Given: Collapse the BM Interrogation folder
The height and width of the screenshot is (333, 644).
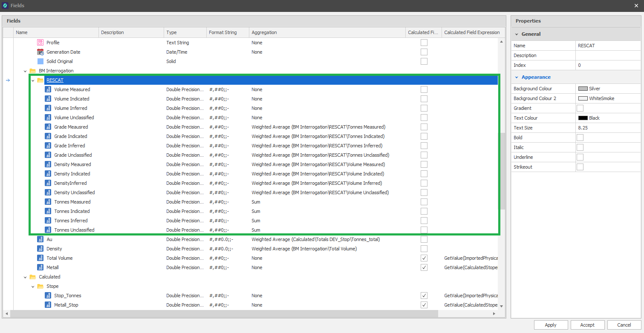Looking at the screenshot, I should (25, 71).
